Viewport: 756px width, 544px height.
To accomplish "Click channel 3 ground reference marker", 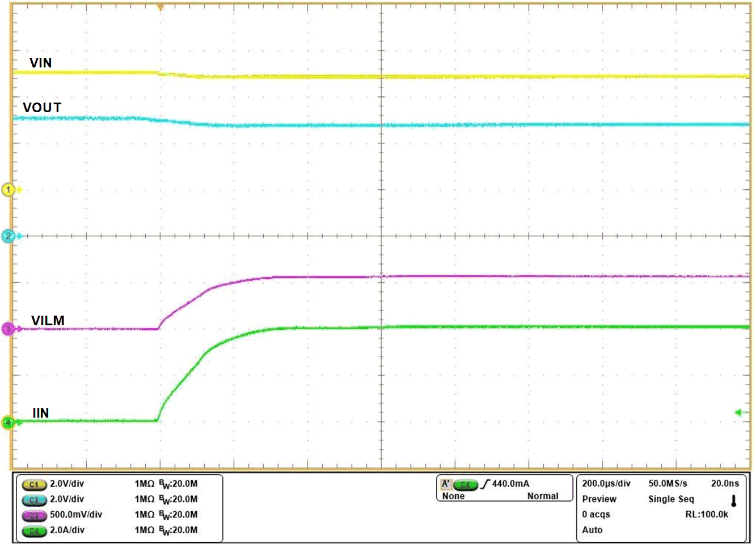I will click(x=9, y=329).
